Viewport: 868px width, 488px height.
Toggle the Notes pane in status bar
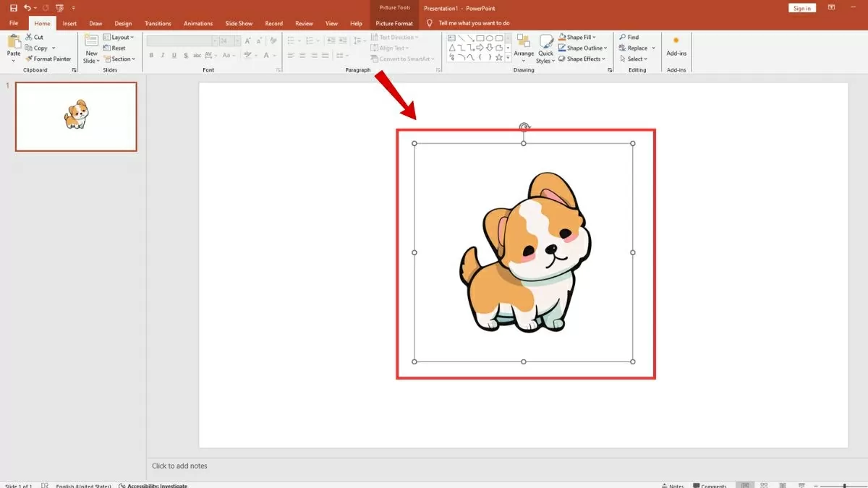pos(672,485)
